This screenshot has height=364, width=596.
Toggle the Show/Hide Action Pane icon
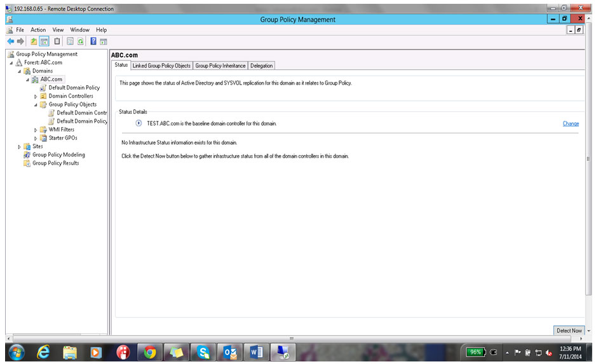coord(104,41)
